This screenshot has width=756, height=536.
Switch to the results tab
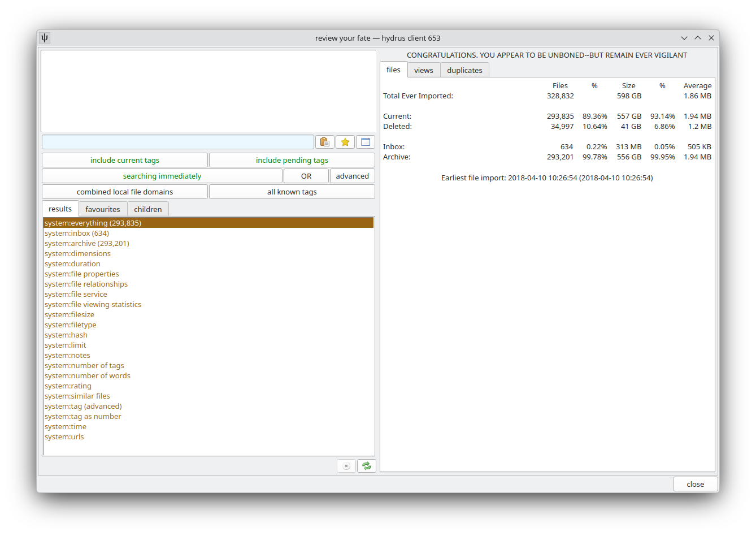tap(60, 209)
